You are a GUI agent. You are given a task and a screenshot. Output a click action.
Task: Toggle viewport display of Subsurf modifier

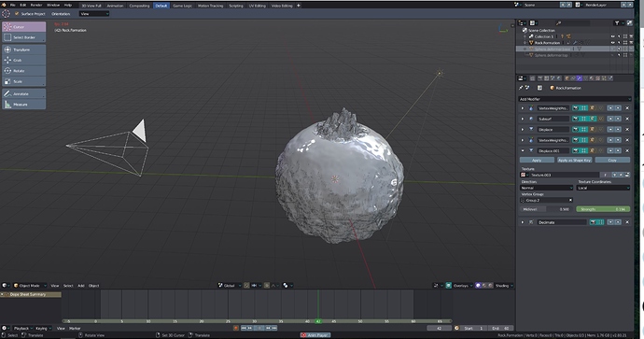point(584,119)
